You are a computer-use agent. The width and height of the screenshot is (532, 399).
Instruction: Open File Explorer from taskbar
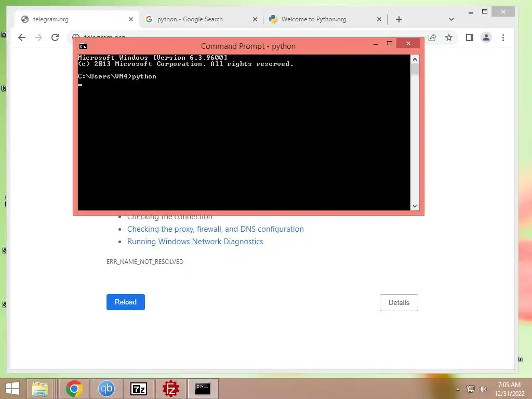coord(40,389)
